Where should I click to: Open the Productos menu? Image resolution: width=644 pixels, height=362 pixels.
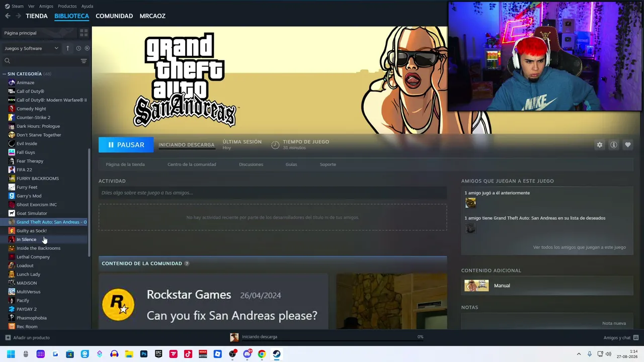click(67, 6)
